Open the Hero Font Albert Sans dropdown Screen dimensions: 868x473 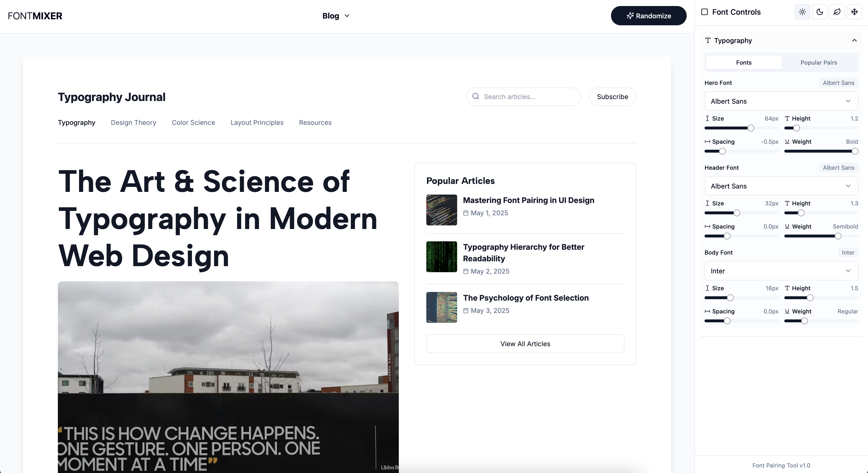coord(781,101)
